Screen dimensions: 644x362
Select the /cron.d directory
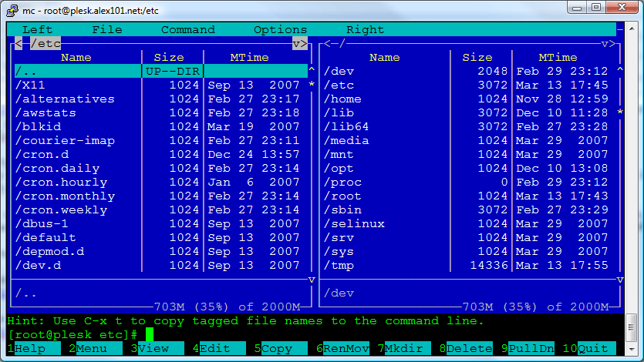click(x=161, y=155)
